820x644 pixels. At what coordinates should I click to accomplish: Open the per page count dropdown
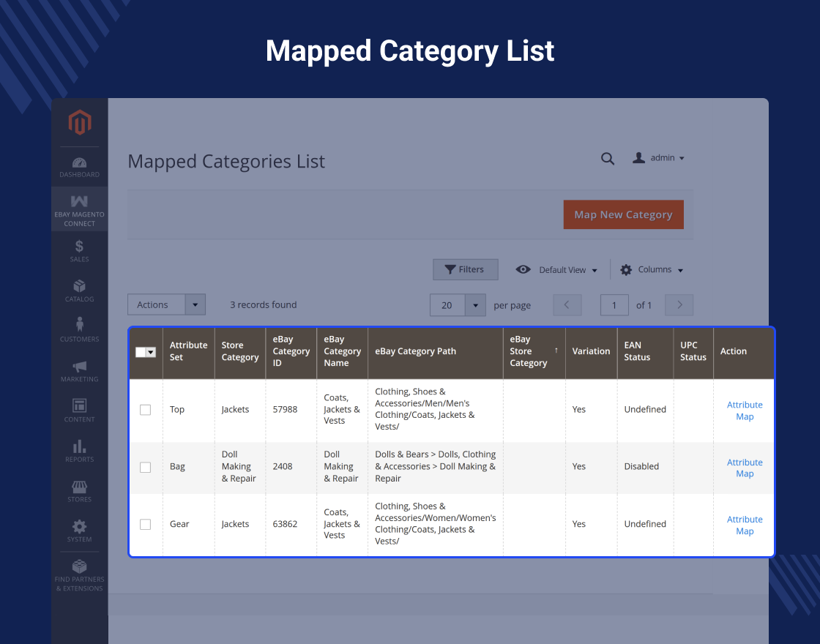[458, 304]
